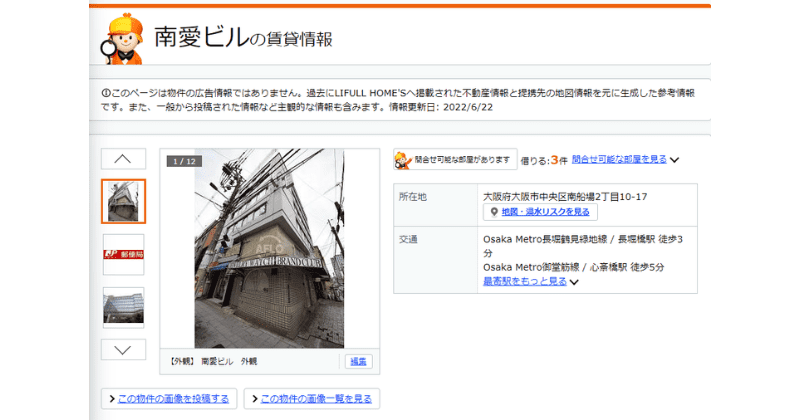800x420 pixels.
Task: Click the main 南愛ビル exterior photo
Action: 269,249
